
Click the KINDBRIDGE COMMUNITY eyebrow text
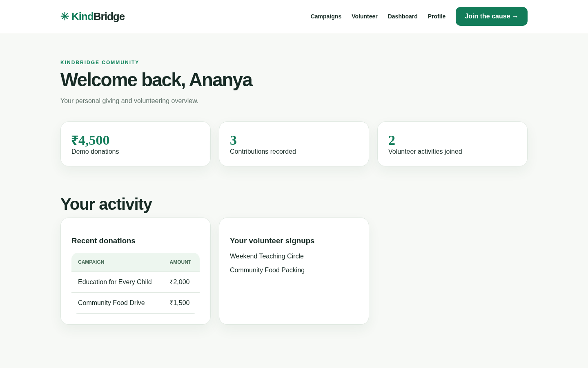(x=100, y=63)
